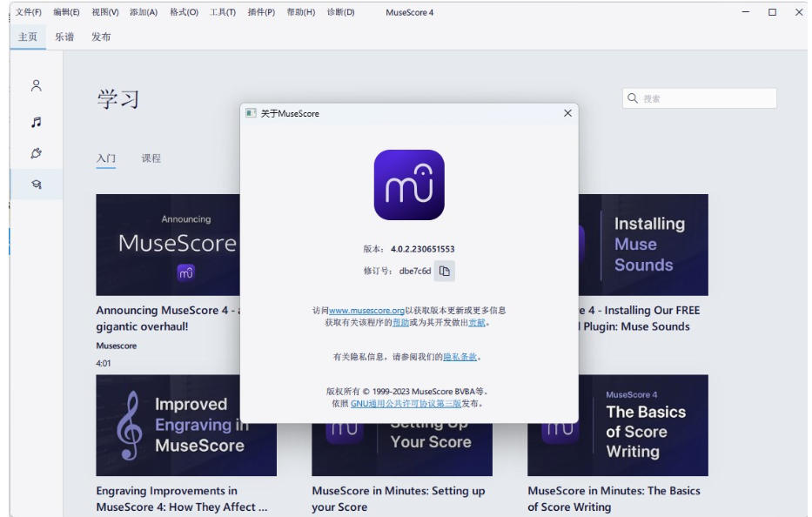Open the 文件(F) menu
Image resolution: width=812 pixels, height=517 pixels.
[29, 12]
